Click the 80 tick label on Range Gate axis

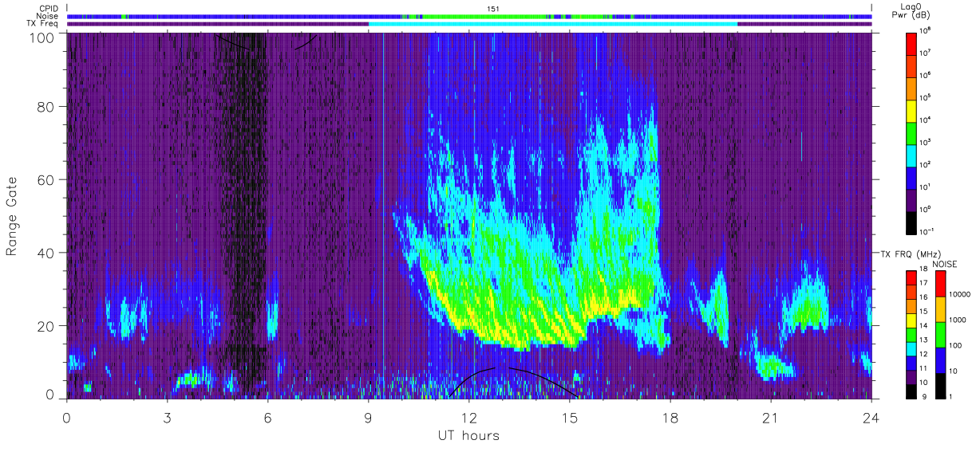(x=46, y=106)
